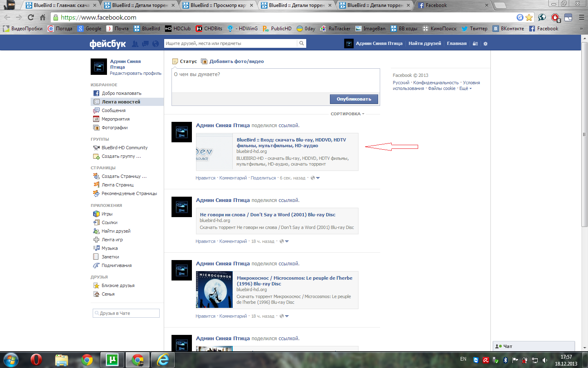Viewport: 588px width, 368px height.
Task: Open Заметки in applications list
Action: 110,257
